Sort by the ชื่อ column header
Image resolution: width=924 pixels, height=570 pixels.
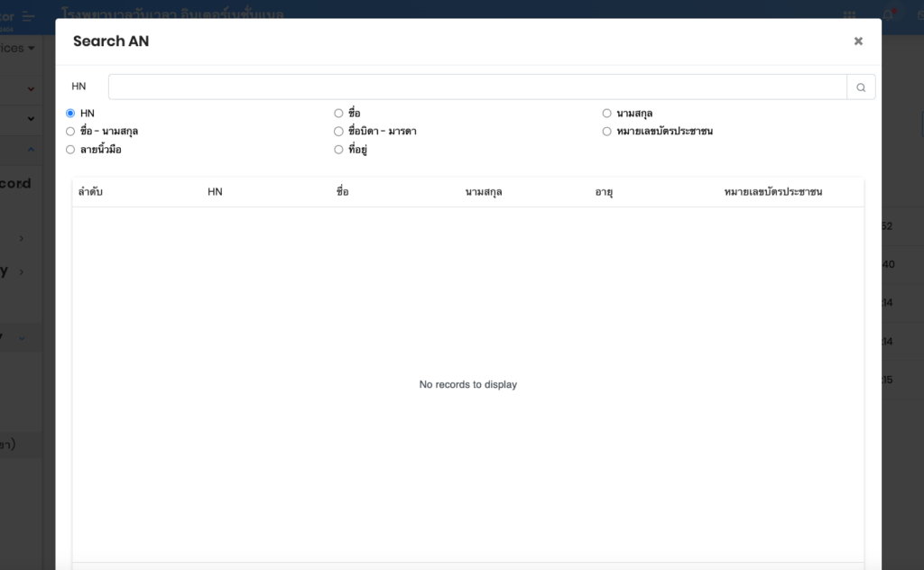click(x=342, y=192)
